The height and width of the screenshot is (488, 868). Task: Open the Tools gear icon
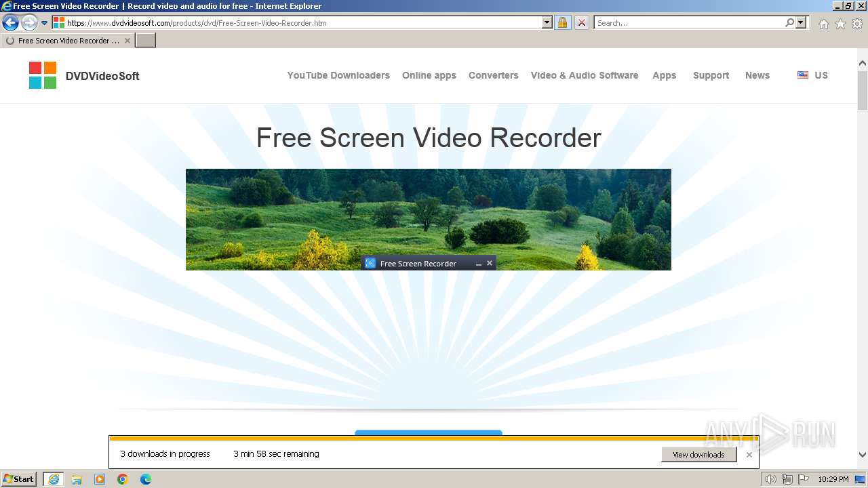pyautogui.click(x=857, y=24)
